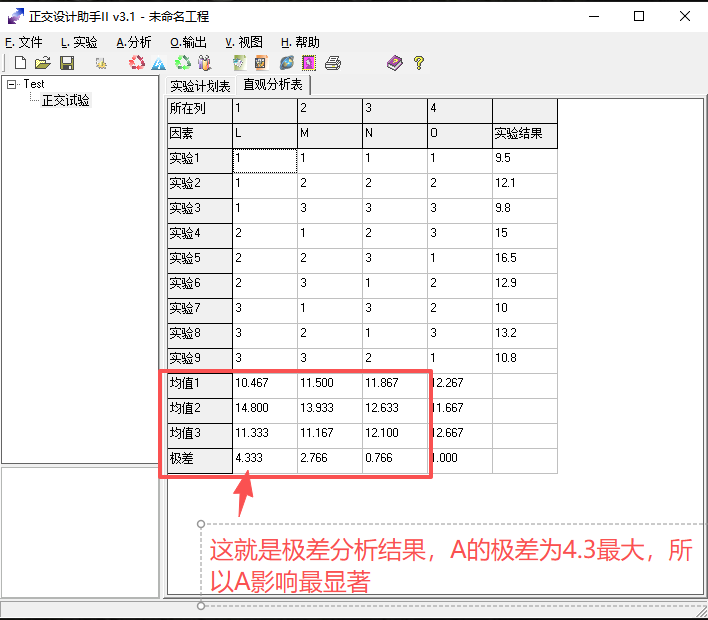The image size is (708, 620).
Task: Click the 14.800 mean value cell
Action: [x=265, y=410]
